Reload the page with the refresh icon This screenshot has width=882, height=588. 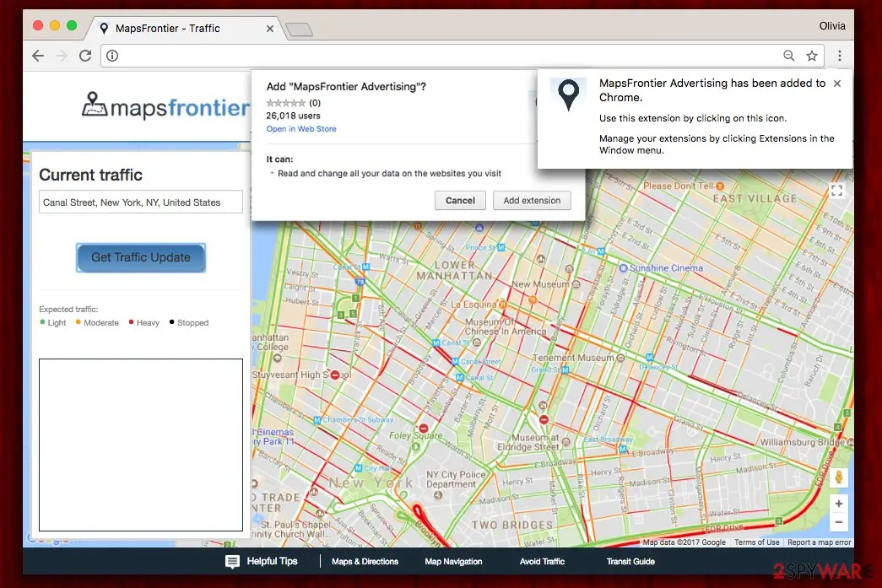tap(85, 56)
